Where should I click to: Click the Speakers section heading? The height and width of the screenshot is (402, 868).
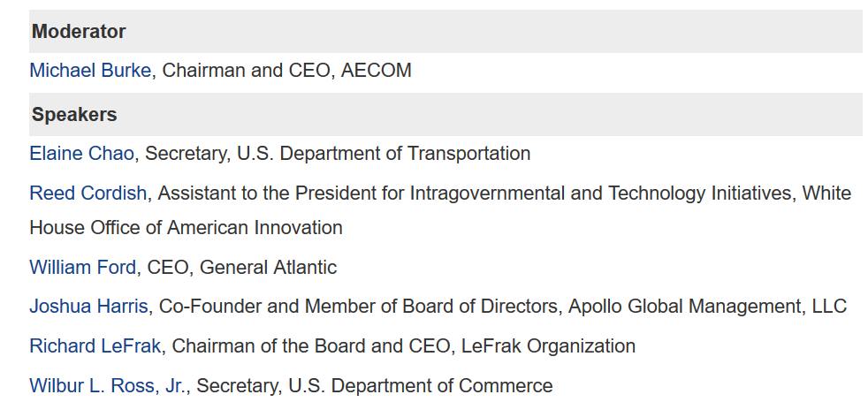point(74,115)
